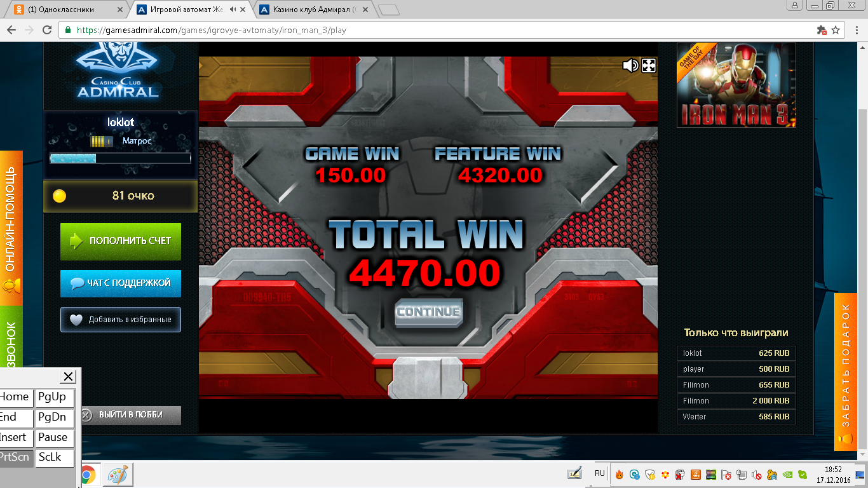Click the CONTINUE button in the game

point(428,312)
